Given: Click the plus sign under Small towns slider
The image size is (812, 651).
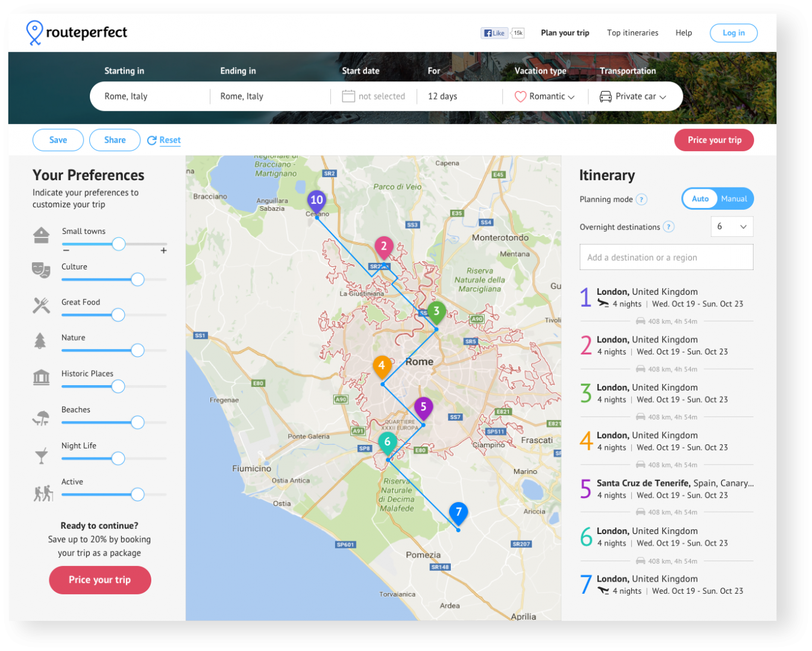Looking at the screenshot, I should (x=163, y=250).
